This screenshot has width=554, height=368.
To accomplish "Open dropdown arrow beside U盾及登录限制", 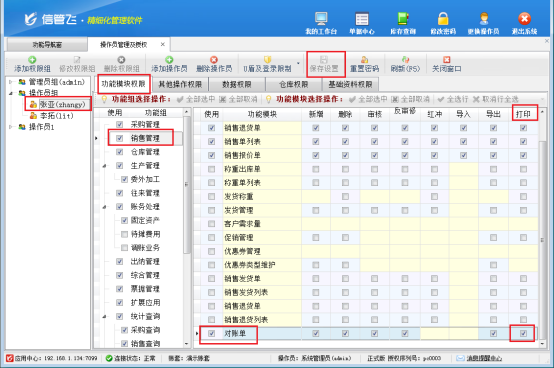I will (298, 64).
